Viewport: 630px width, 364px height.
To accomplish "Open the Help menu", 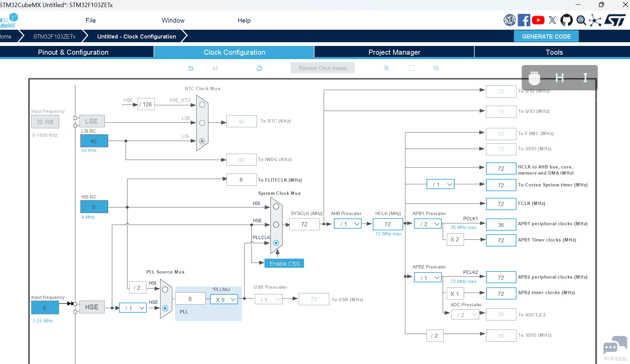I will tap(244, 21).
